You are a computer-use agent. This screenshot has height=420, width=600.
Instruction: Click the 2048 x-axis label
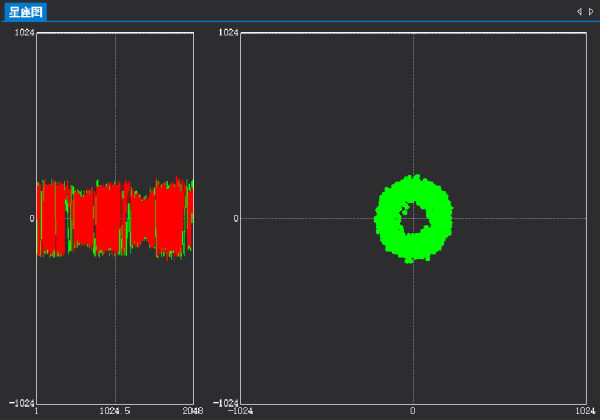(x=192, y=411)
